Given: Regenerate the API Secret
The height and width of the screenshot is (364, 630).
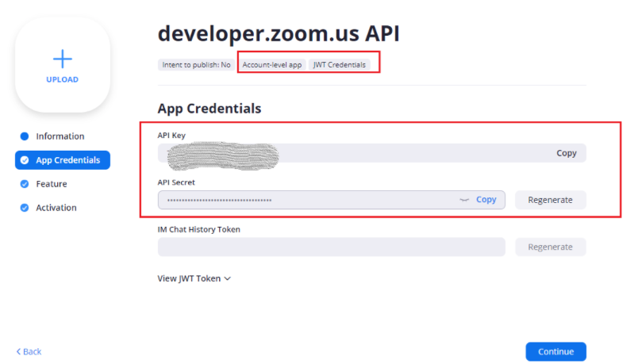Looking at the screenshot, I should 551,200.
